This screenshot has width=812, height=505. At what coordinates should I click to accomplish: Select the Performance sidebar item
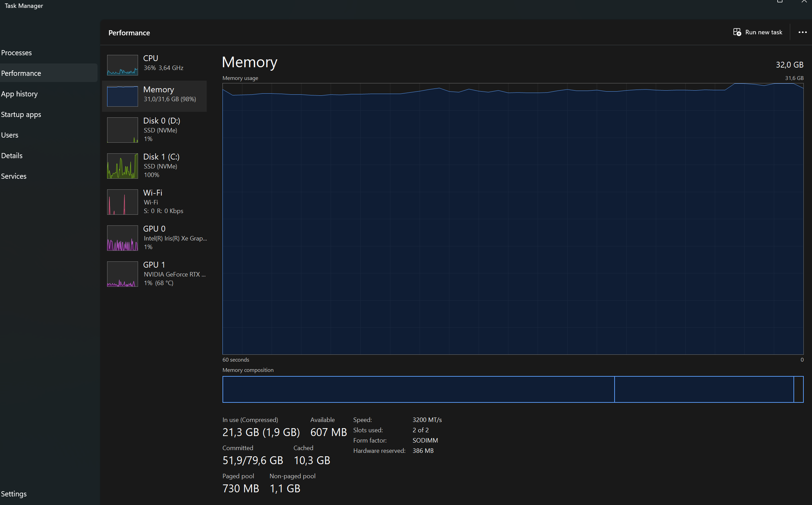pyautogui.click(x=21, y=73)
